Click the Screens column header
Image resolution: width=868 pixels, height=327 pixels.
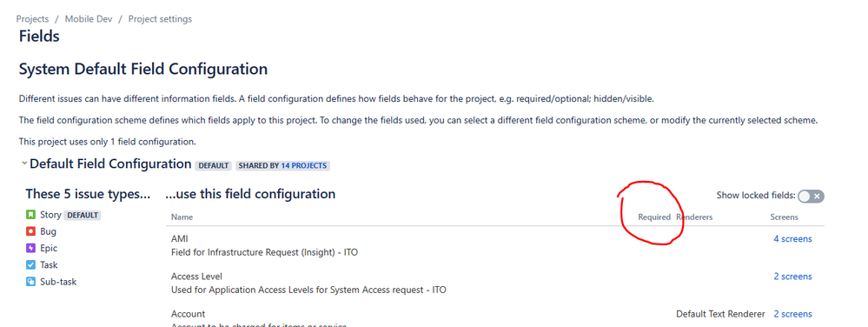point(785,217)
